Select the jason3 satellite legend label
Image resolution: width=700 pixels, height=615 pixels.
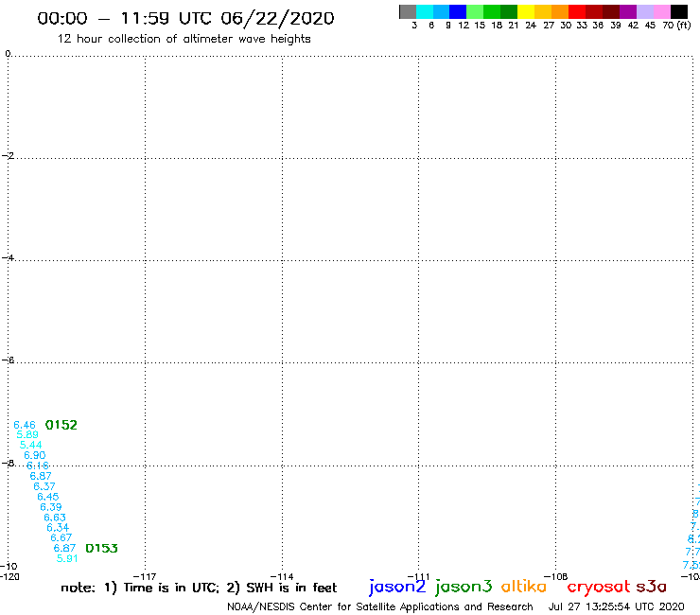coord(464,587)
